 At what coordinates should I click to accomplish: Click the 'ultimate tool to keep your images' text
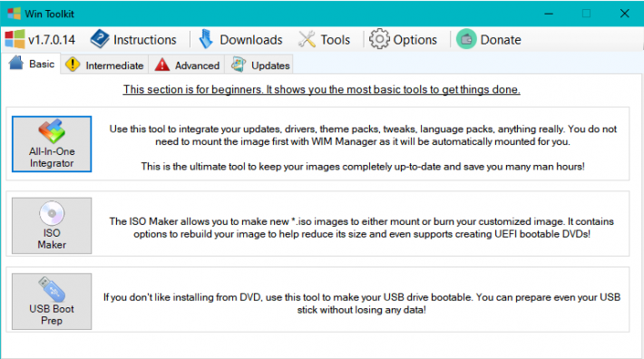(x=363, y=167)
